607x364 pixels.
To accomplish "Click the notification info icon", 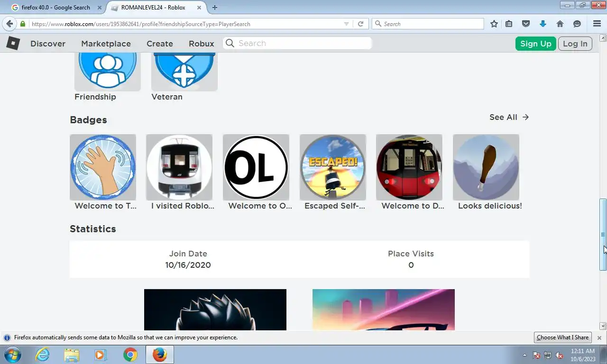I will (7, 338).
